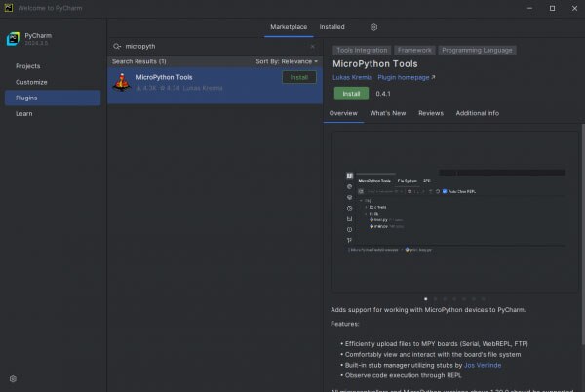Open settings gear at bottom left
Viewport: 585px width, 392px height.
(13, 378)
